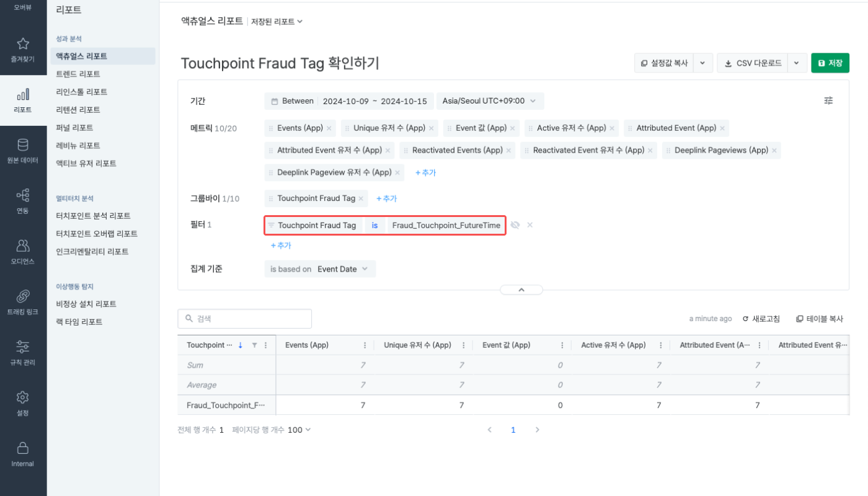Collapse the report settings panel
This screenshot has width=868, height=496.
pos(521,290)
